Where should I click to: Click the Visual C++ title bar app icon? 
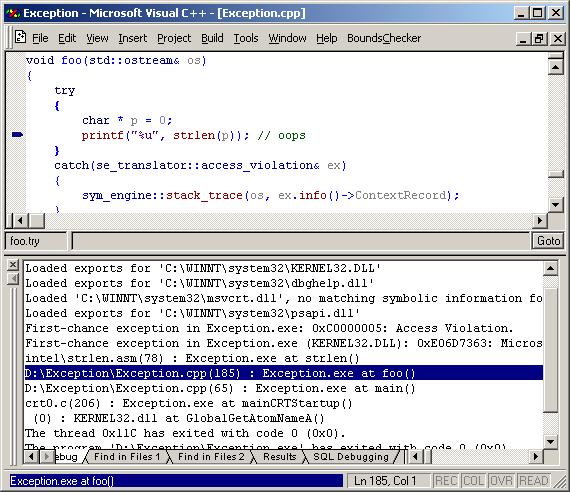pyautogui.click(x=13, y=13)
